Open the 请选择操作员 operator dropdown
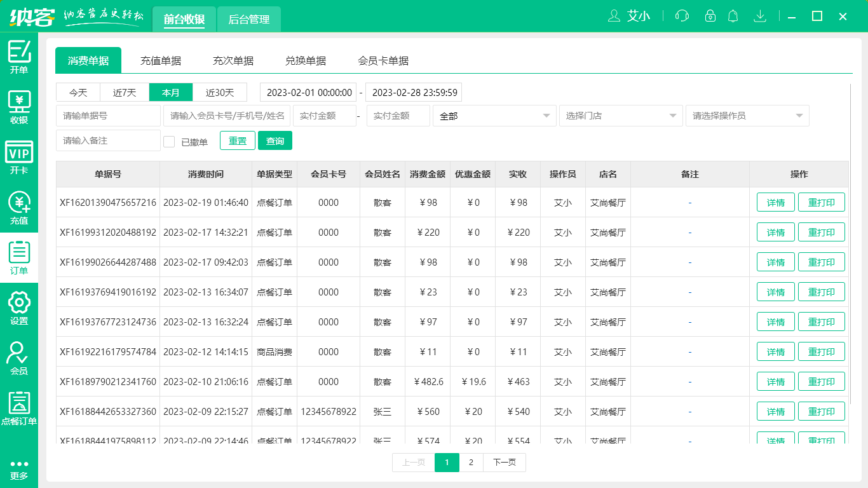868x488 pixels. [747, 116]
